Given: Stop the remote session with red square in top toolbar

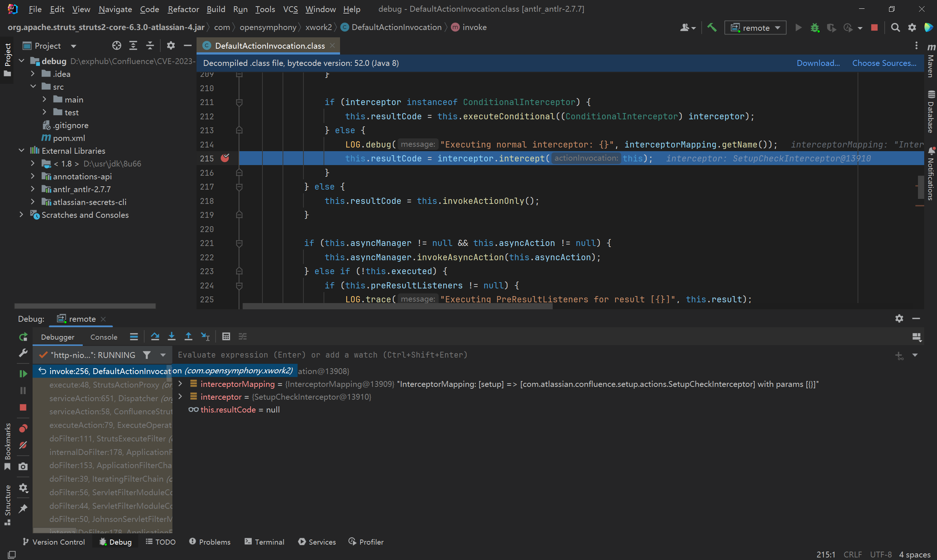Looking at the screenshot, I should pos(874,27).
